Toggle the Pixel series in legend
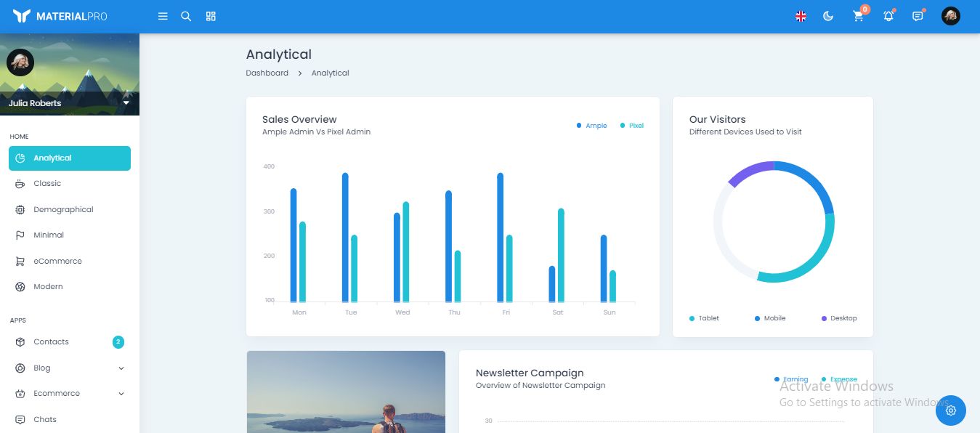 coord(631,126)
